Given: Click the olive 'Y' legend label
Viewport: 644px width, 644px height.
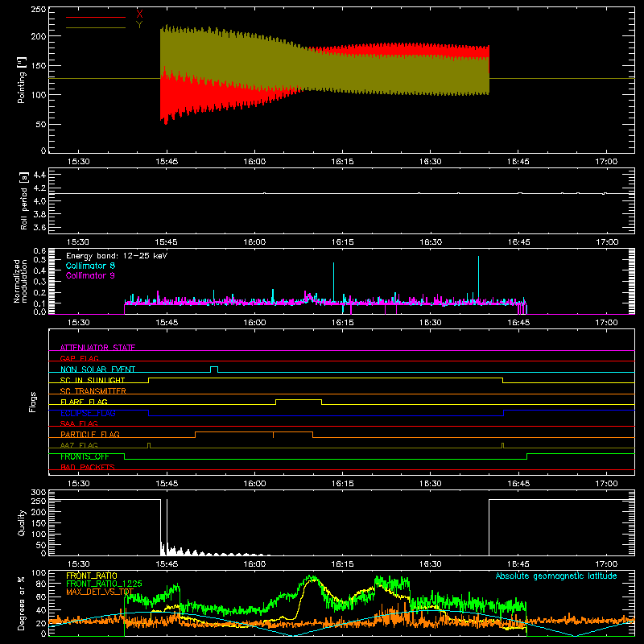Looking at the screenshot, I should pos(139,25).
